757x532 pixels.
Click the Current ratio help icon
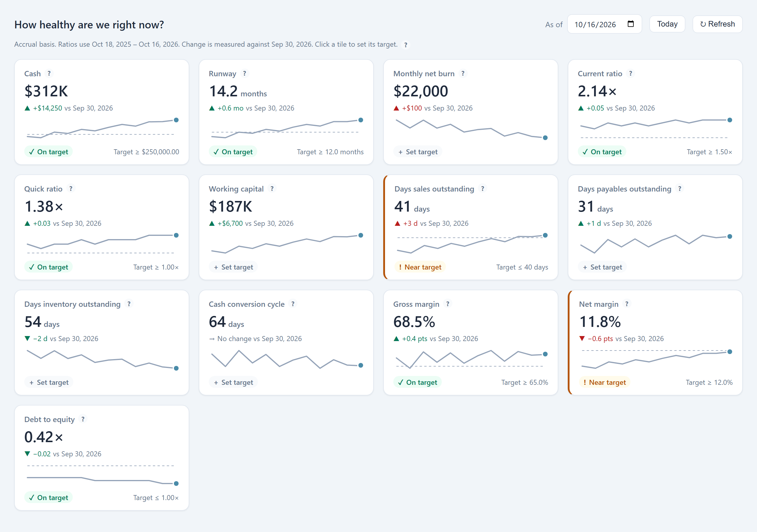point(631,74)
